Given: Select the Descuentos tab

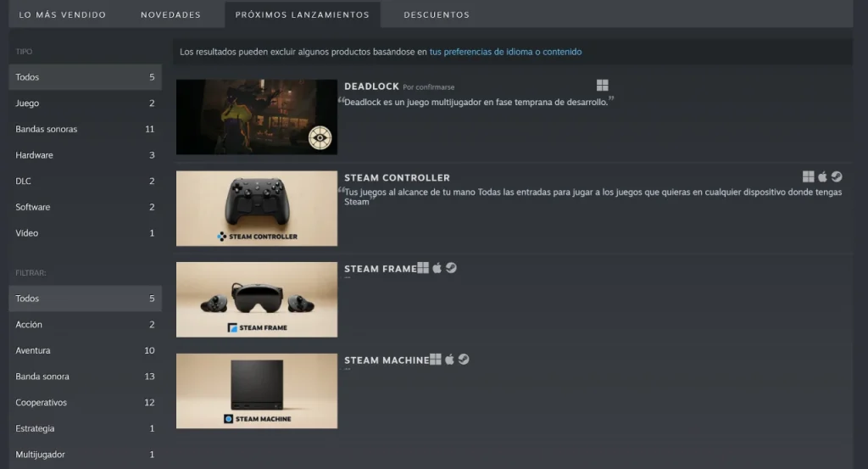Looking at the screenshot, I should click(x=437, y=14).
